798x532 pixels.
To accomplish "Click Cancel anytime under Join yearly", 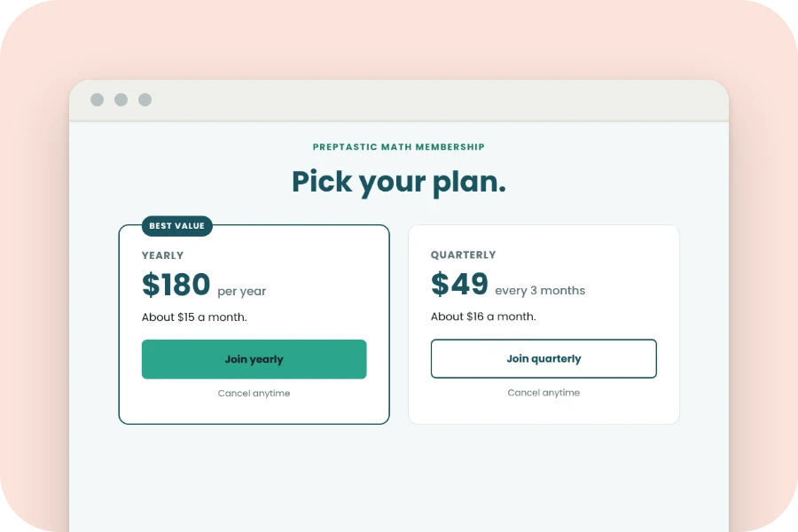I will [x=254, y=393].
